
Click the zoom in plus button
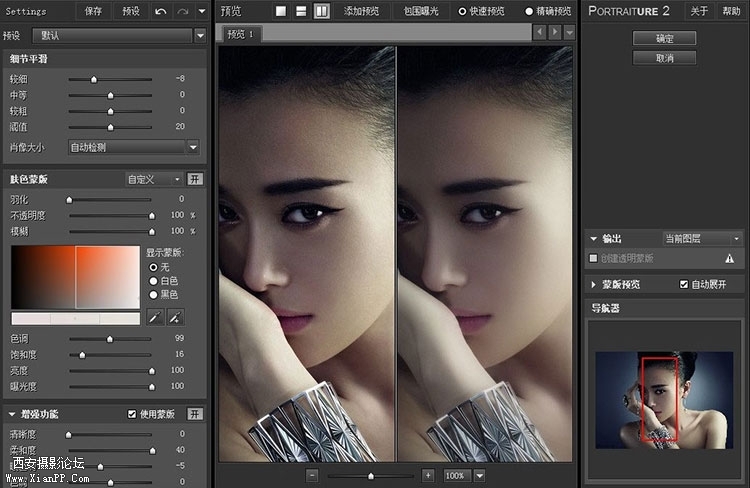click(428, 475)
